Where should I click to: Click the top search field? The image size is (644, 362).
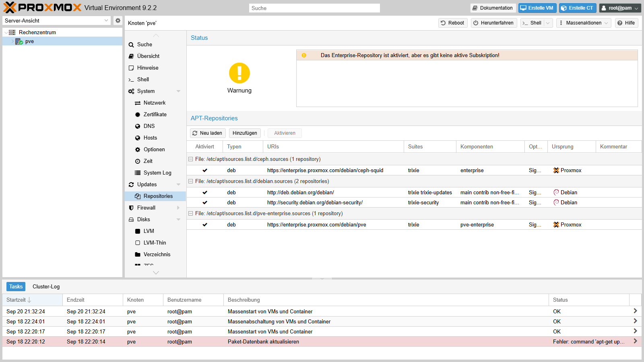coord(314,8)
